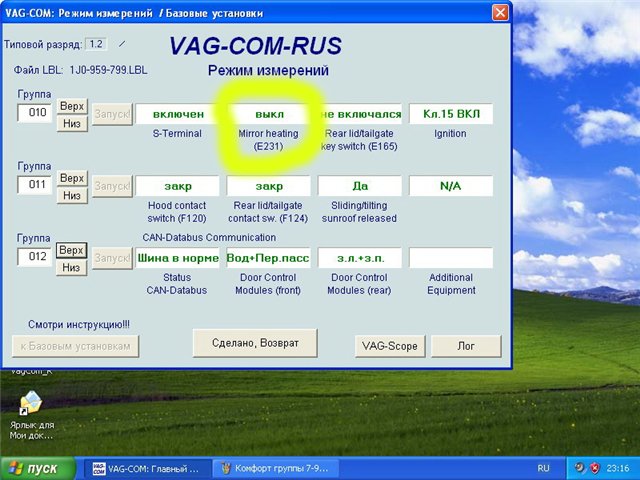Image resolution: width=640 pixels, height=480 pixels.
Task: Click the Низ button for group 012
Action: [x=71, y=267]
